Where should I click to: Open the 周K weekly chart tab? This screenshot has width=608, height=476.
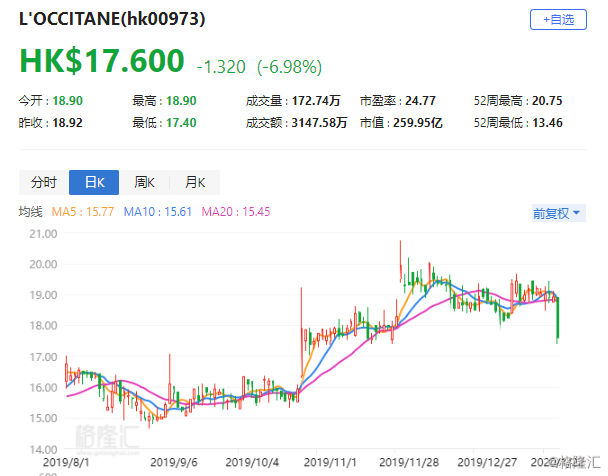144,182
